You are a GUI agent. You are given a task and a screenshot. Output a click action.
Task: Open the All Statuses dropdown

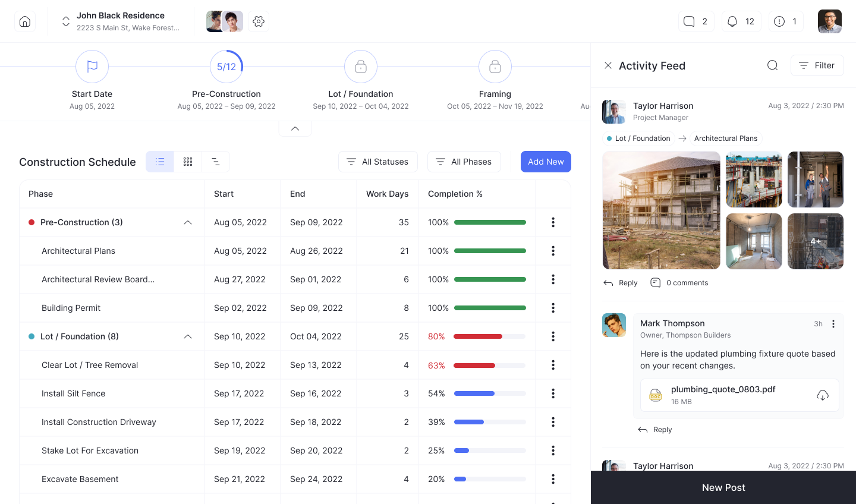tap(377, 161)
